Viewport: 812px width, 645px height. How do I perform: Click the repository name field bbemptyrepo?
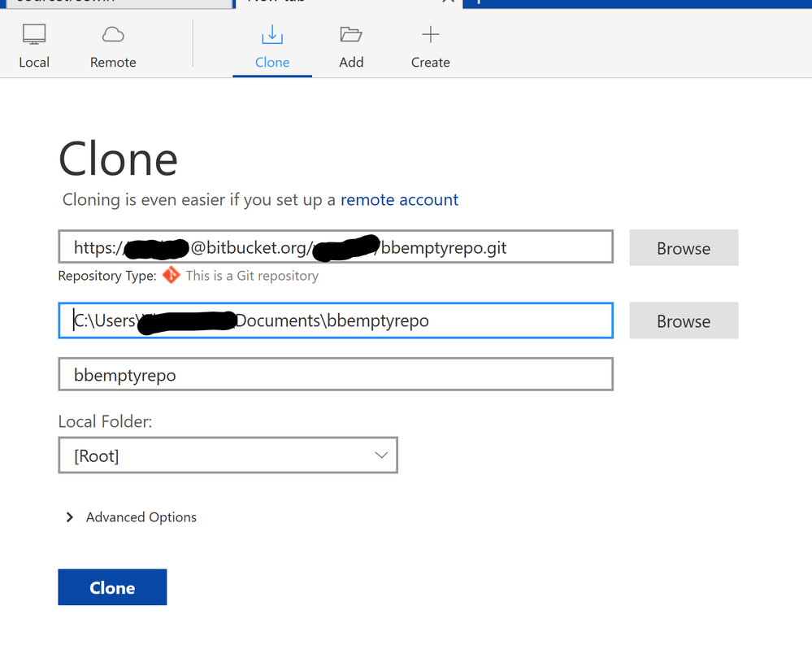[336, 374]
